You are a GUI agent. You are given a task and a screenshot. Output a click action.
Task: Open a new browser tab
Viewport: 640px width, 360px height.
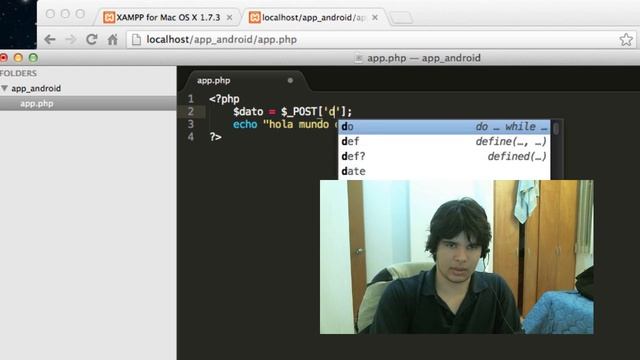(x=401, y=18)
